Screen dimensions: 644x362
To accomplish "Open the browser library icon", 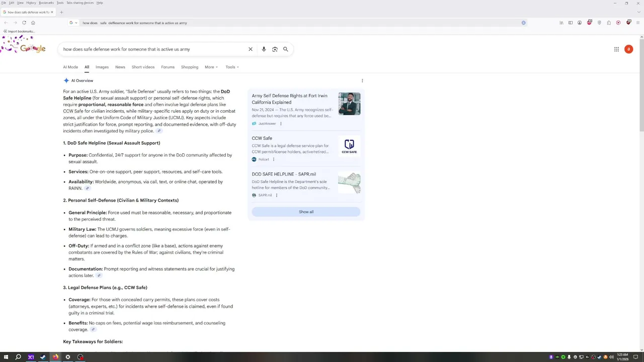I will [561, 23].
